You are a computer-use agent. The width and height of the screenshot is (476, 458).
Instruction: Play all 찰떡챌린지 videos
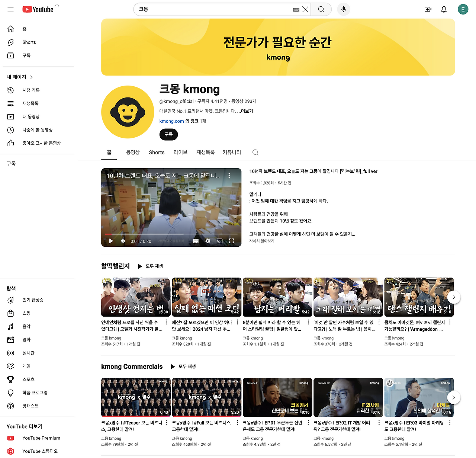pos(151,266)
